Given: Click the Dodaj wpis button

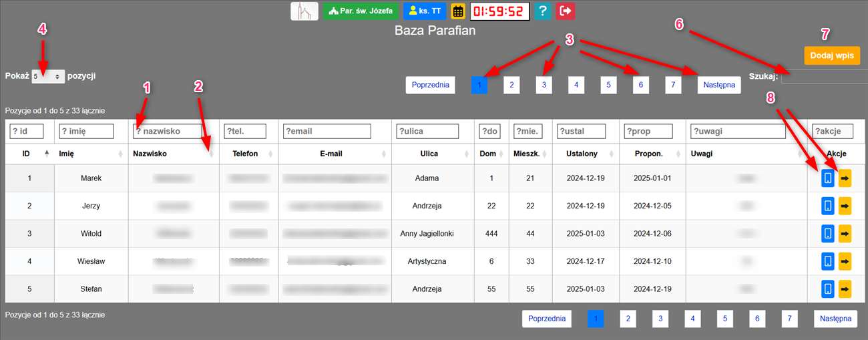Looking at the screenshot, I should pyautogui.click(x=831, y=55).
